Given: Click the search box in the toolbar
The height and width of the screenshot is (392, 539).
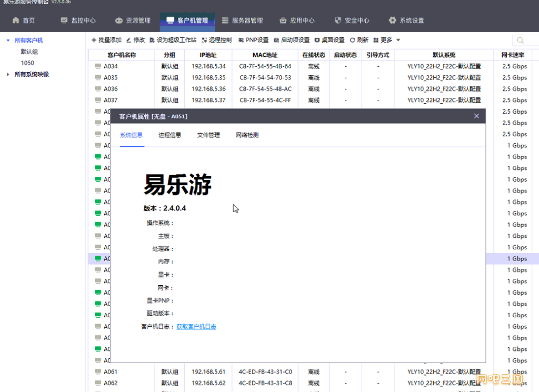Looking at the screenshot, I should pos(526,40).
